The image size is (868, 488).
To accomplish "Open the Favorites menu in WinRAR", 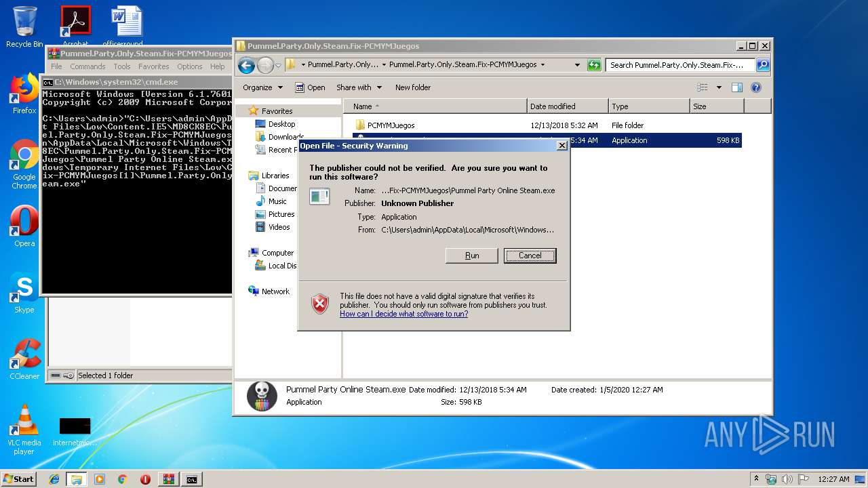I will tap(154, 66).
